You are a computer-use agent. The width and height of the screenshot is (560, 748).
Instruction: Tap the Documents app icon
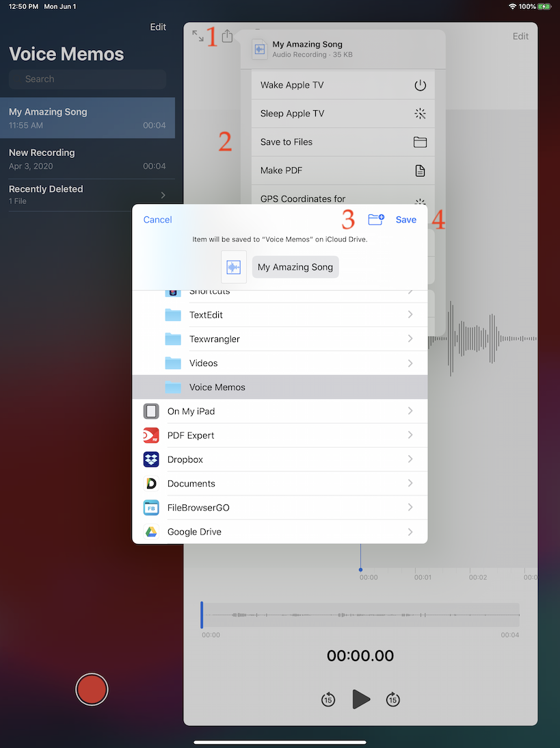coord(151,484)
